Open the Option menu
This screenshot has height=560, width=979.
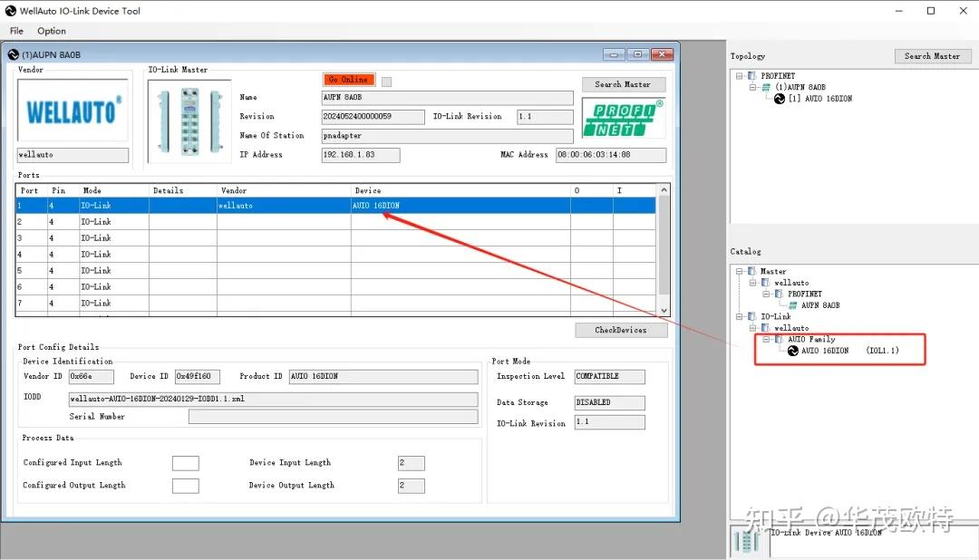[x=51, y=31]
